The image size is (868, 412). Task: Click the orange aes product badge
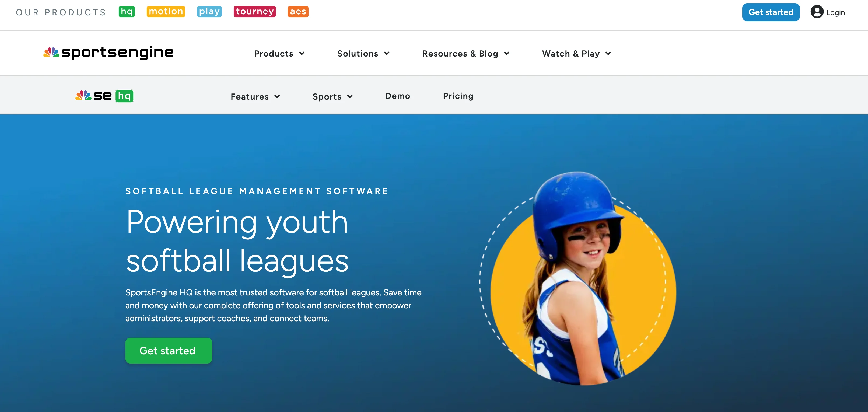pyautogui.click(x=298, y=12)
